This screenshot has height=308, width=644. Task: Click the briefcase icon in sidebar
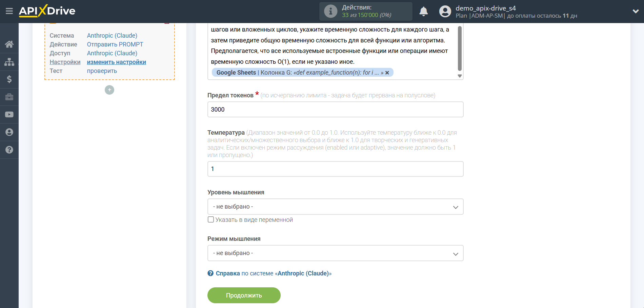pyautogui.click(x=9, y=97)
